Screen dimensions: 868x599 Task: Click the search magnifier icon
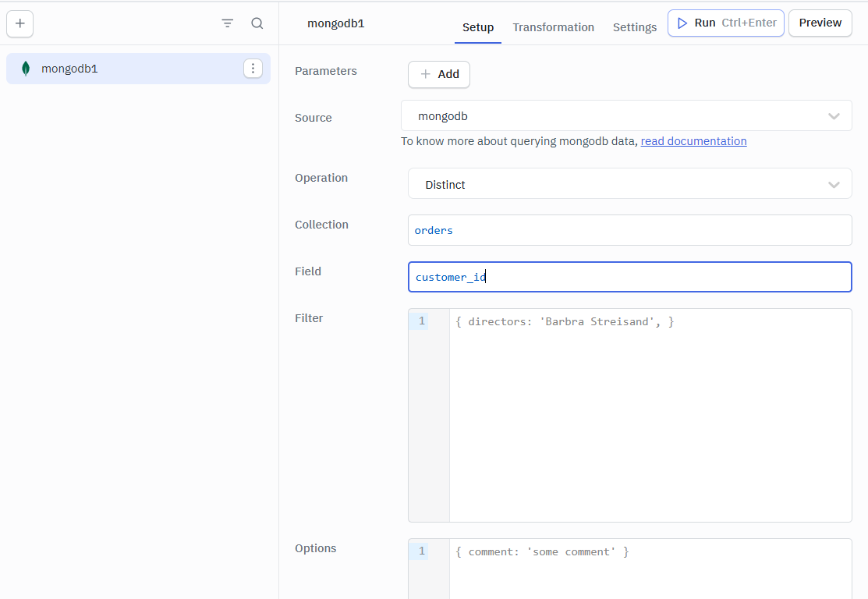[257, 23]
